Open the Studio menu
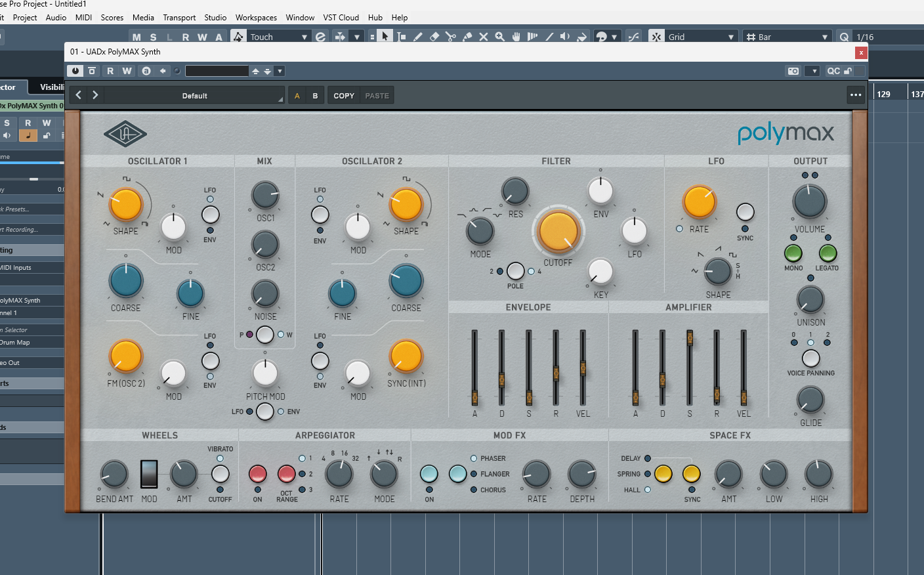The image size is (924, 575). (x=215, y=18)
